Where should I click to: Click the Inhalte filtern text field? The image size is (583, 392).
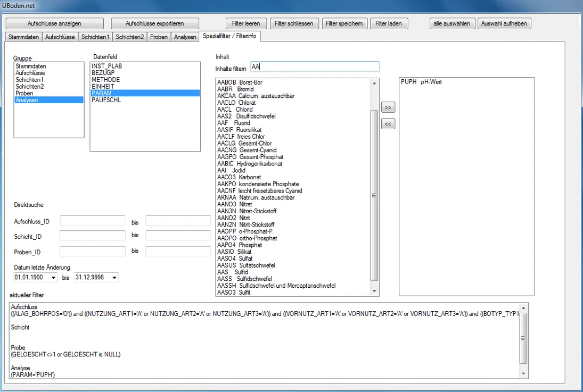tap(315, 67)
